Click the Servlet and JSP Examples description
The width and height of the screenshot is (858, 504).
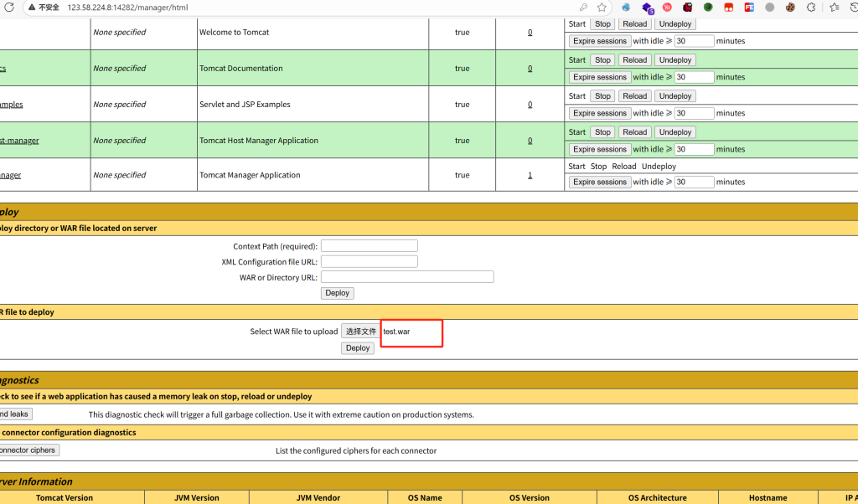[245, 105]
